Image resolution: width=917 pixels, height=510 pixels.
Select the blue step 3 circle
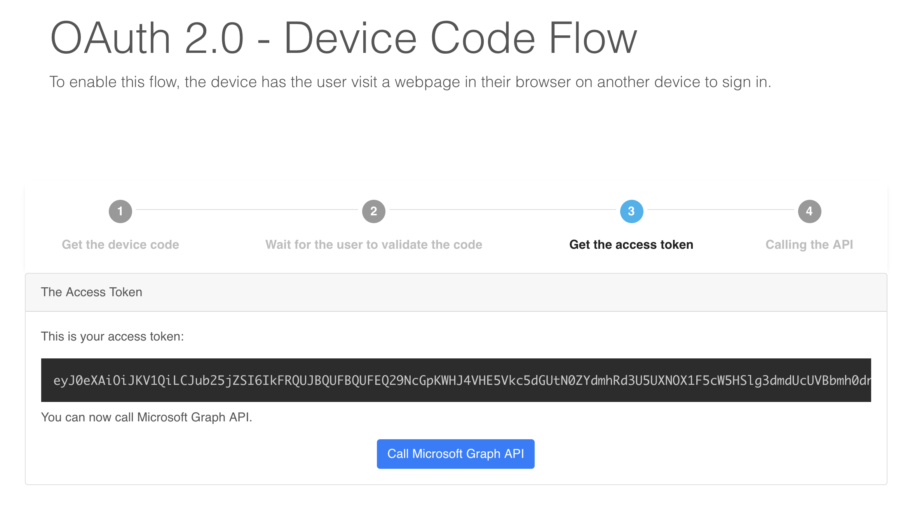(631, 211)
